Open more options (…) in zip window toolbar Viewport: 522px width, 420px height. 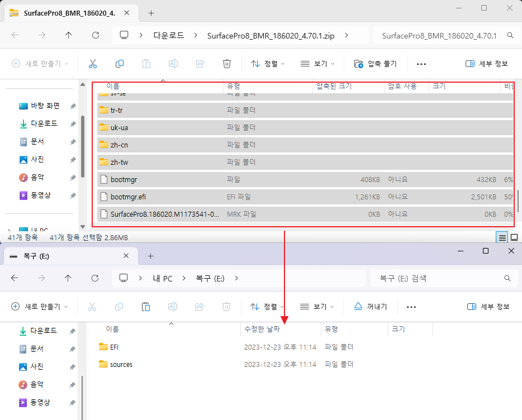pyautogui.click(x=421, y=64)
